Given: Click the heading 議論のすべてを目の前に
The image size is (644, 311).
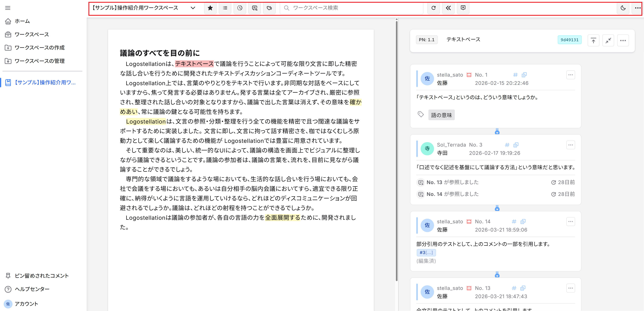Looking at the screenshot, I should click(x=160, y=53).
